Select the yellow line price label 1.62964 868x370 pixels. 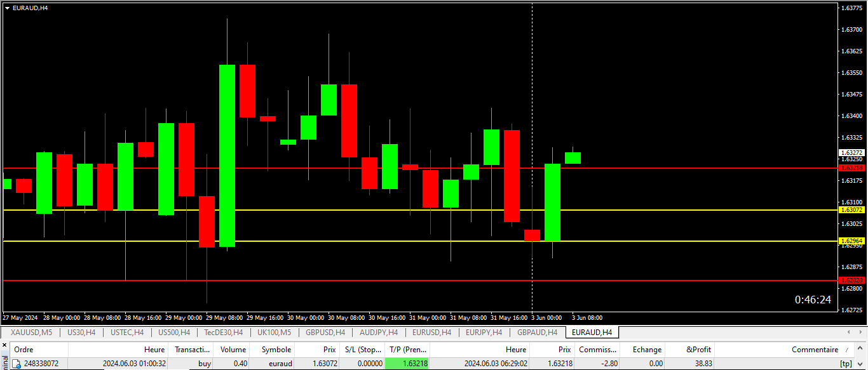coord(851,241)
